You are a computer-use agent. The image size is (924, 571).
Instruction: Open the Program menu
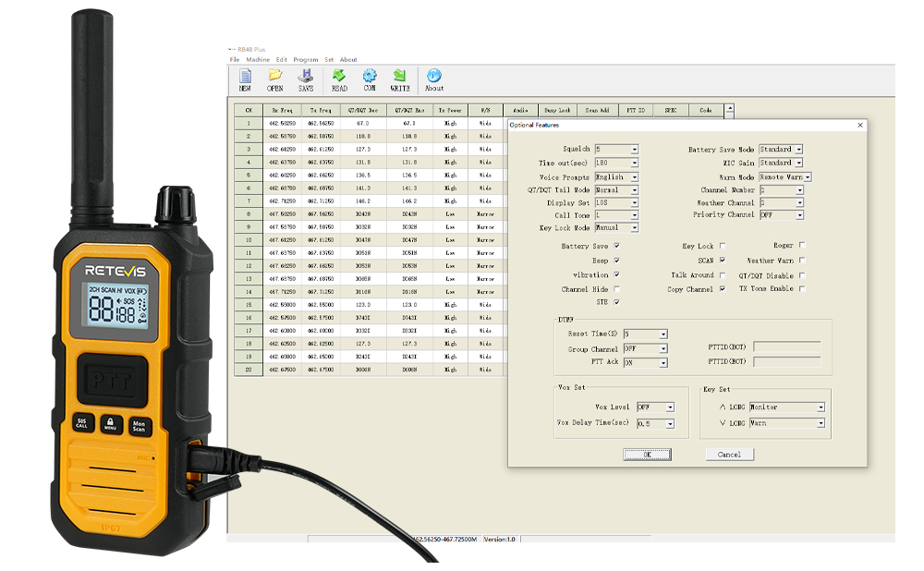click(x=305, y=59)
